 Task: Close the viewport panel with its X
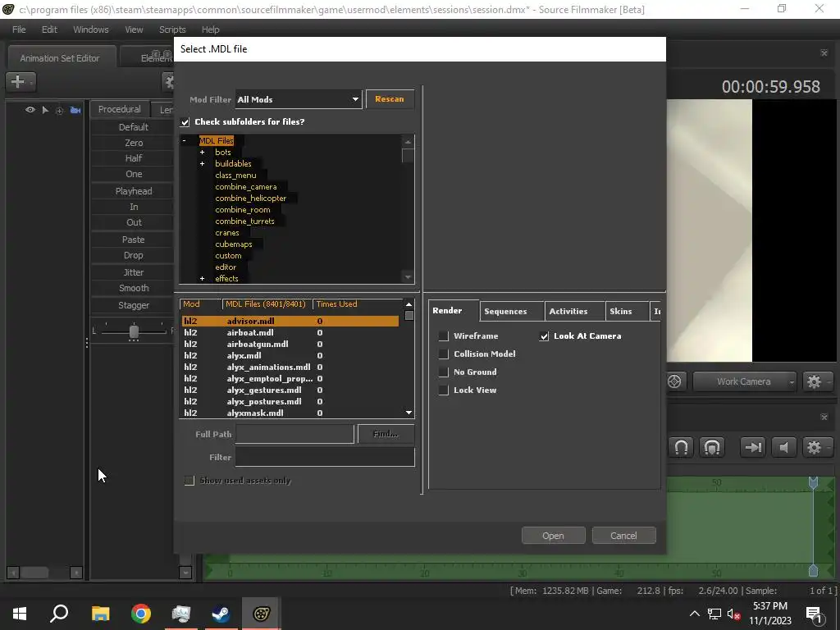[824, 52]
